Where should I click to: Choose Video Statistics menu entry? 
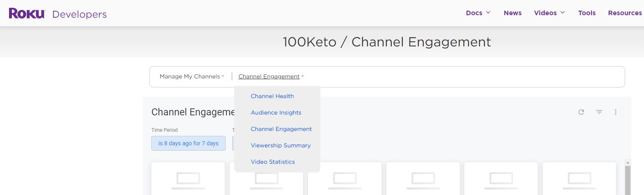point(273,162)
